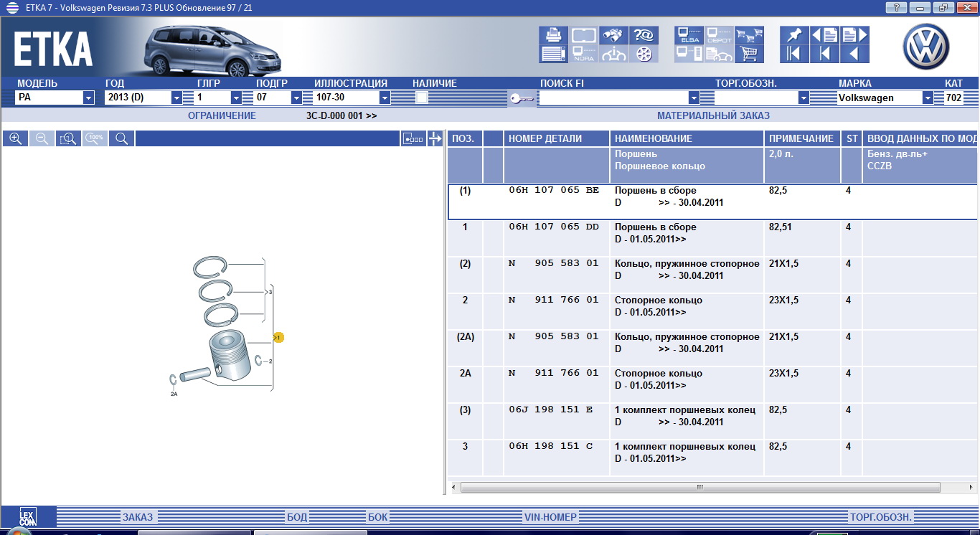Click the ?@ help icon

644,35
